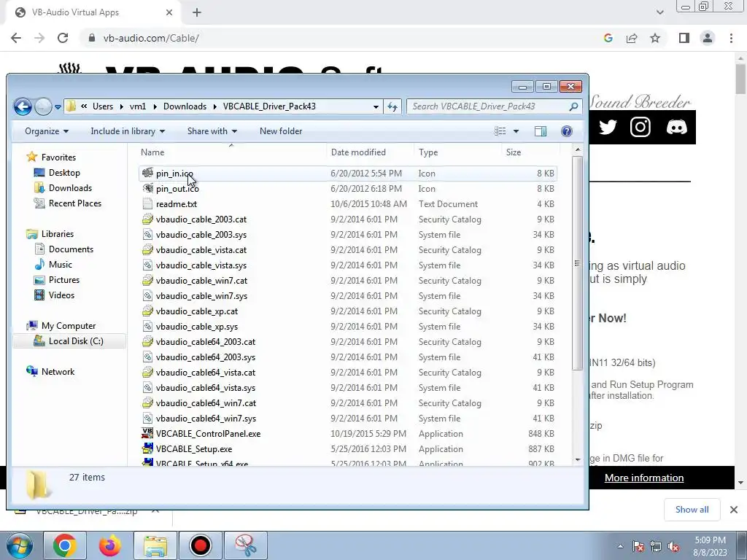Select Network in the navigation pane

[x=50, y=372]
